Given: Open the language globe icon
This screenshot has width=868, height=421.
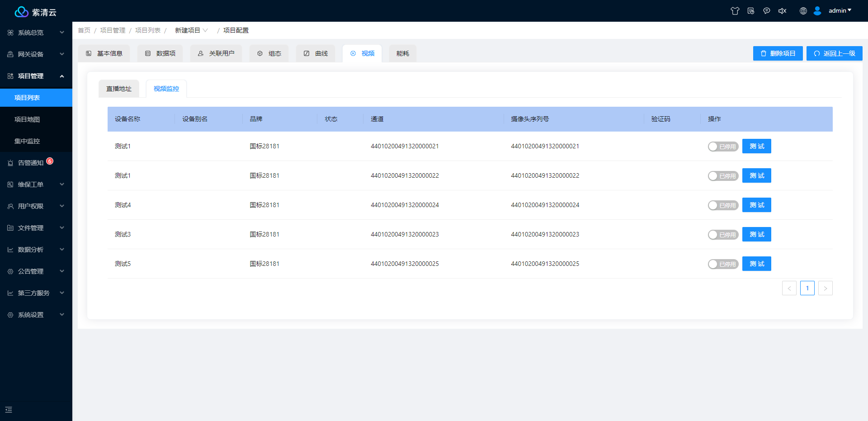Looking at the screenshot, I should (803, 11).
